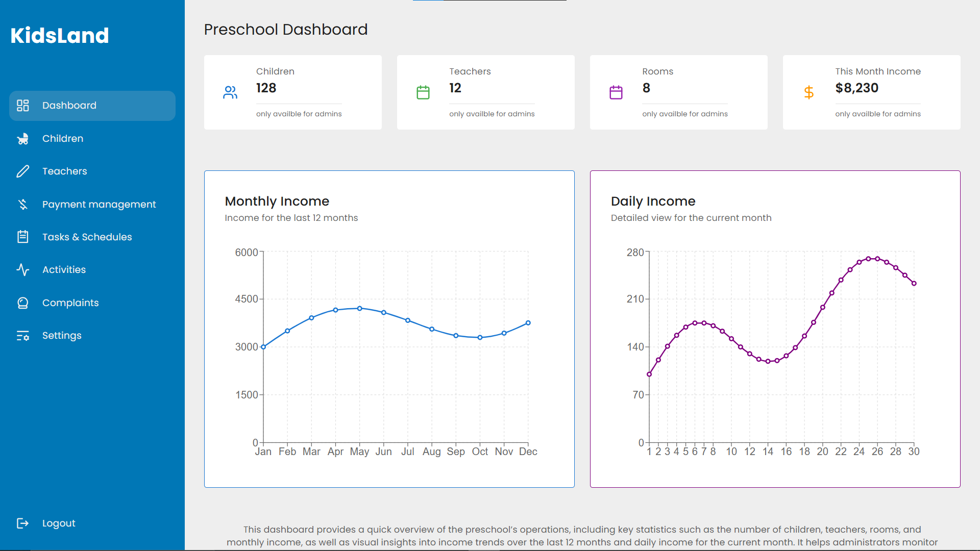Click the Tasks & Schedules clipboard icon
Screen dimensions: 980x551
point(23,237)
